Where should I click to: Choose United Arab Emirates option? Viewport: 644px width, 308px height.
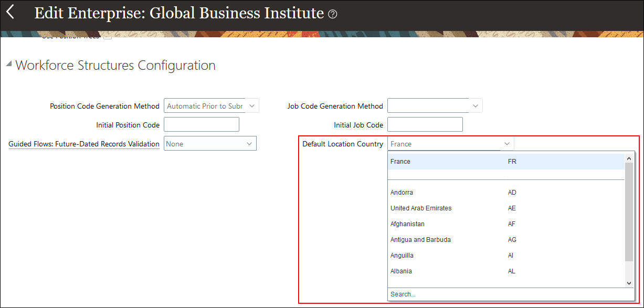click(421, 208)
